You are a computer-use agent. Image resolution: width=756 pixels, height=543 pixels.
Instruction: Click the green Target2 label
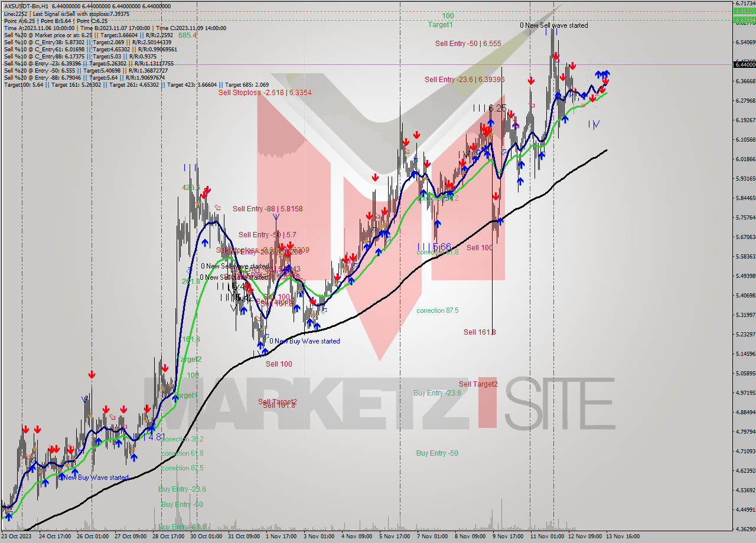[189, 359]
